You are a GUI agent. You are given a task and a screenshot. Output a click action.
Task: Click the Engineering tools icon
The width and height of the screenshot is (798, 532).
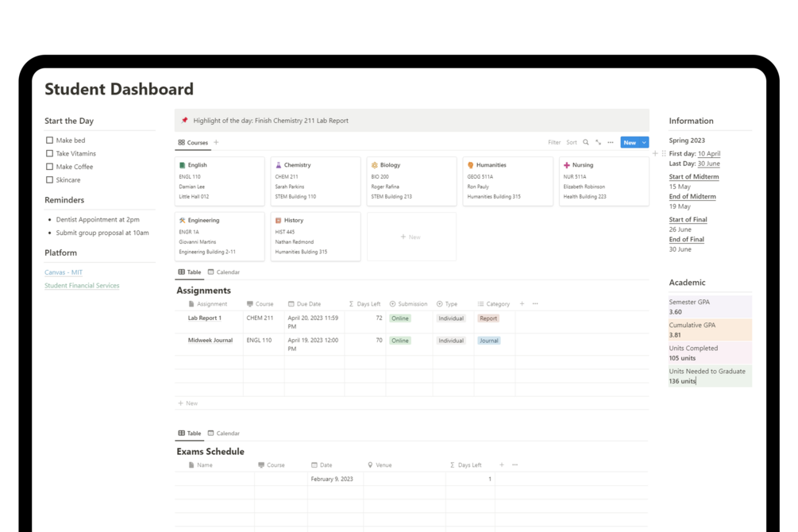click(x=182, y=221)
